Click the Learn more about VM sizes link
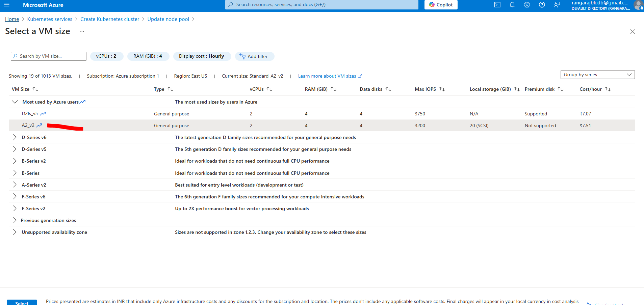The image size is (644, 305). point(327,76)
